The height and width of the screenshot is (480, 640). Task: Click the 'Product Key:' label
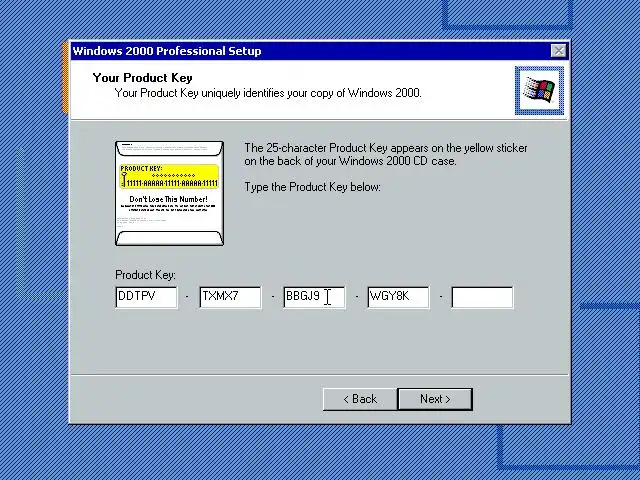(145, 275)
